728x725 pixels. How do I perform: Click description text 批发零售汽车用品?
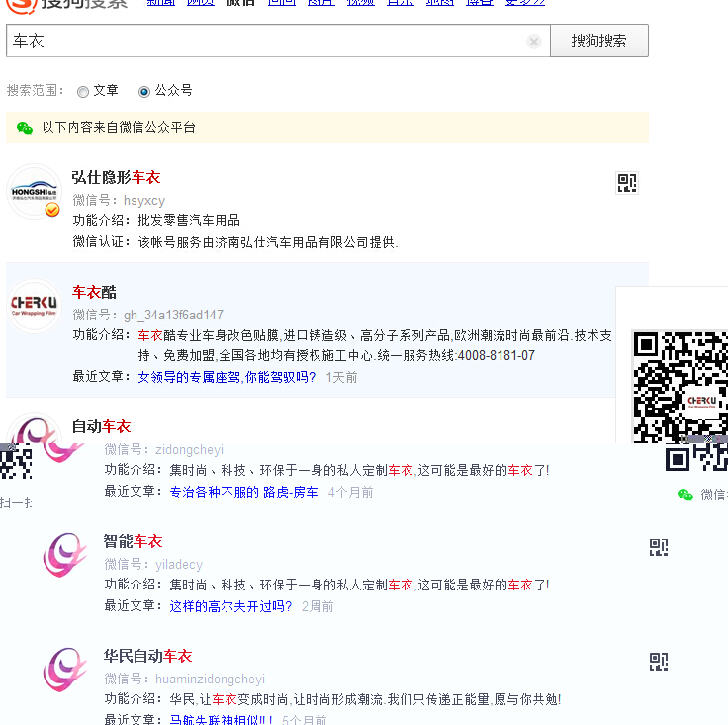click(x=189, y=220)
